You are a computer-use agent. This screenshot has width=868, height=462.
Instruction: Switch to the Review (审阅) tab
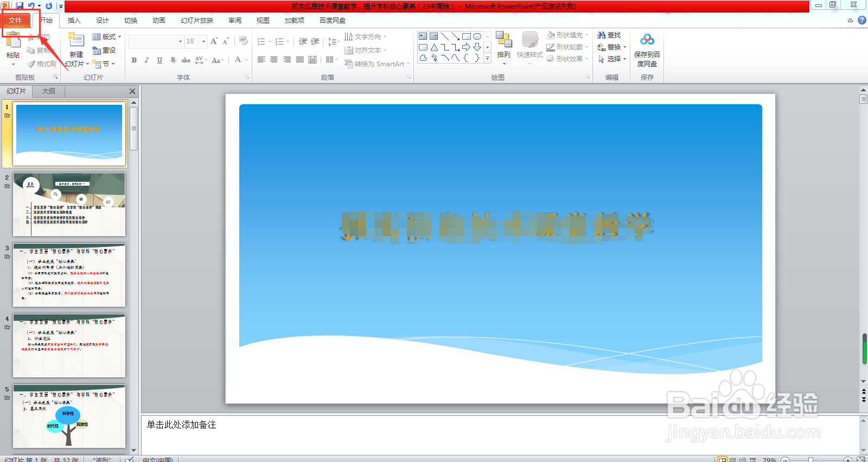pyautogui.click(x=235, y=21)
